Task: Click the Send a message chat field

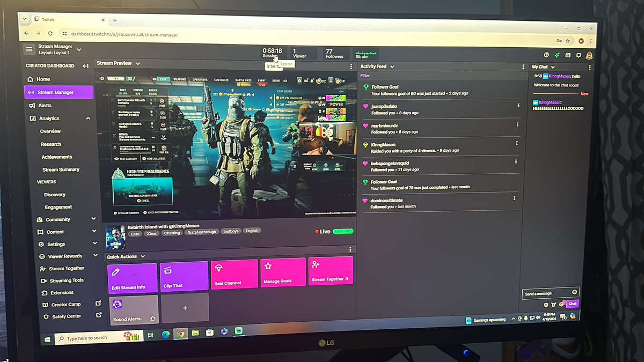Action: 551,293
